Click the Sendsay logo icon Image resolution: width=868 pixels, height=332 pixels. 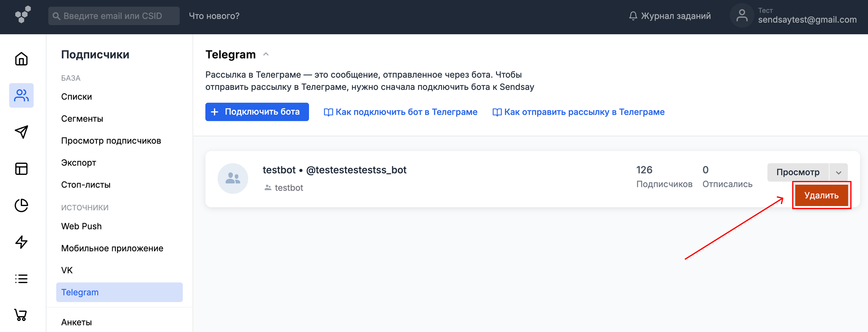click(x=23, y=15)
